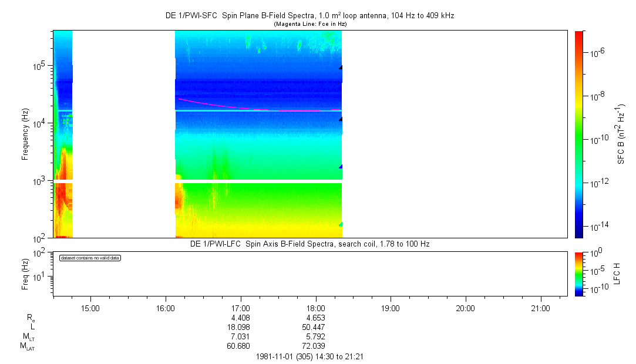Click the black triangle marker near 10^5 Hz
The height and width of the screenshot is (364, 636).
coord(341,68)
